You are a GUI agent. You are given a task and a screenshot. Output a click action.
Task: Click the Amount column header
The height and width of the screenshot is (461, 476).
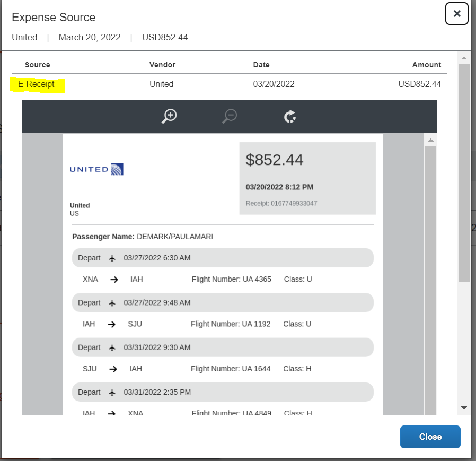tap(427, 65)
